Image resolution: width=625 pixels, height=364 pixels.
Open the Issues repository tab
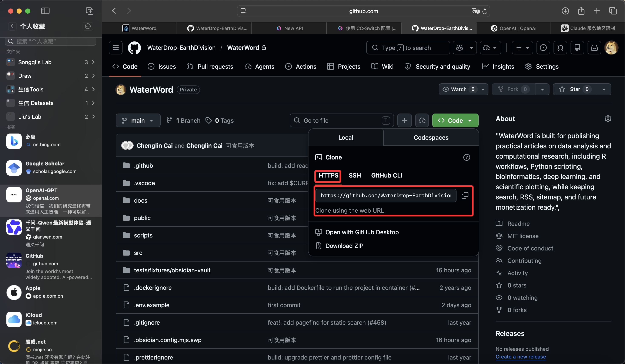pos(162,67)
